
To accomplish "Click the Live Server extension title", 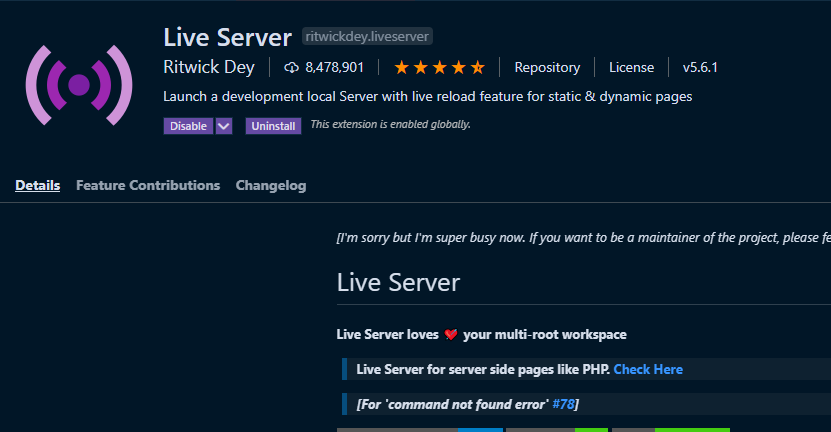I will tap(227, 37).
